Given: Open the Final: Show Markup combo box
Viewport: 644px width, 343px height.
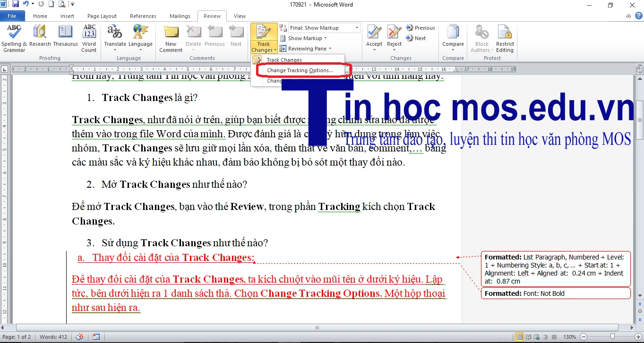Looking at the screenshot, I should pyautogui.click(x=324, y=28).
